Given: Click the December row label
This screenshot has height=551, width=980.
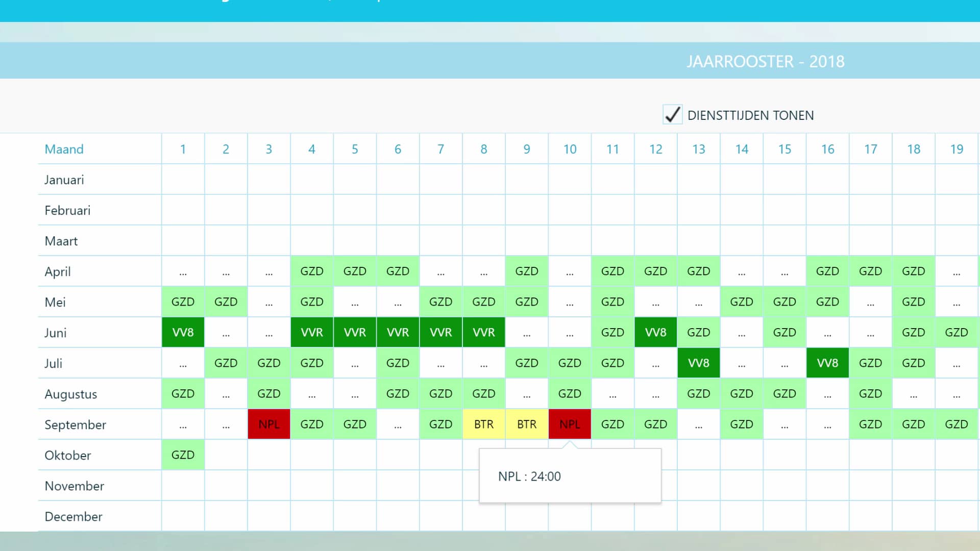Looking at the screenshot, I should point(73,516).
